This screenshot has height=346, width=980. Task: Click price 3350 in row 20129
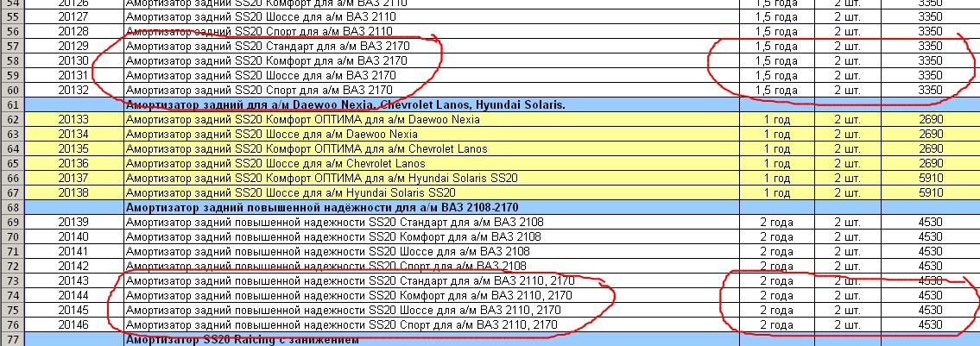931,47
